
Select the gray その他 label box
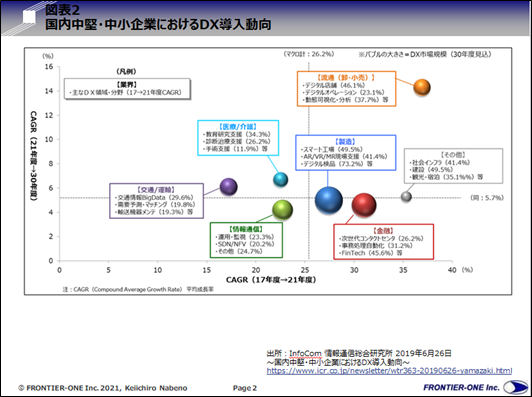(x=453, y=166)
